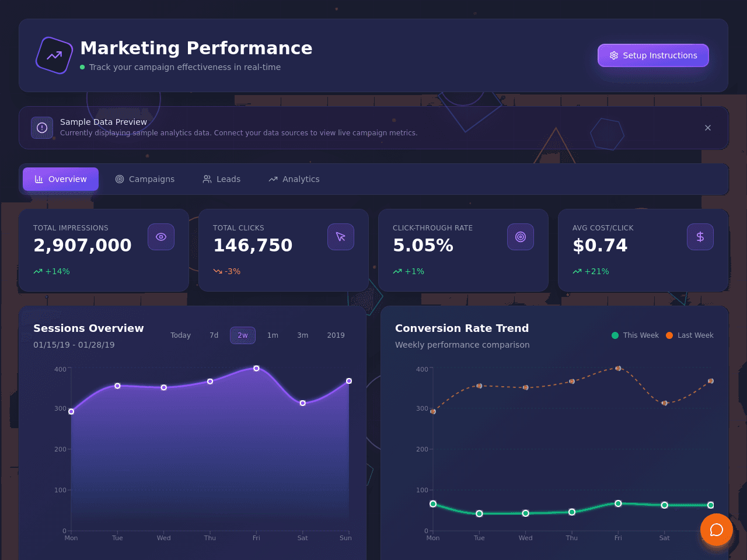Click the 2,907,000 impressions value
747x560 pixels.
tap(82, 246)
